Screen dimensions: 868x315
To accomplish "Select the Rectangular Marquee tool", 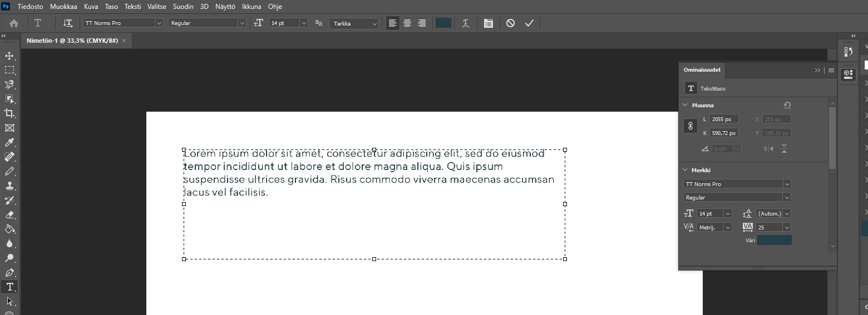I will (9, 70).
